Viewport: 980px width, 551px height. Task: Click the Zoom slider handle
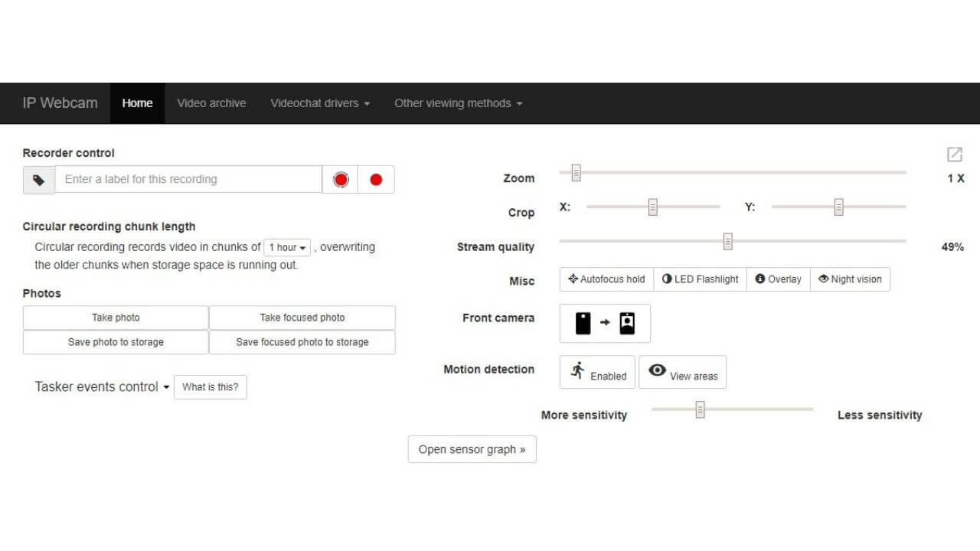tap(577, 174)
